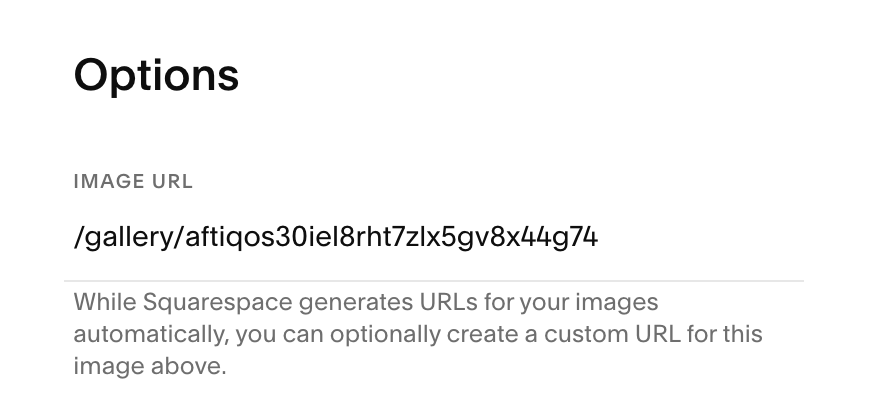
Task: Click the IMAGE URL field label
Action: (x=133, y=182)
